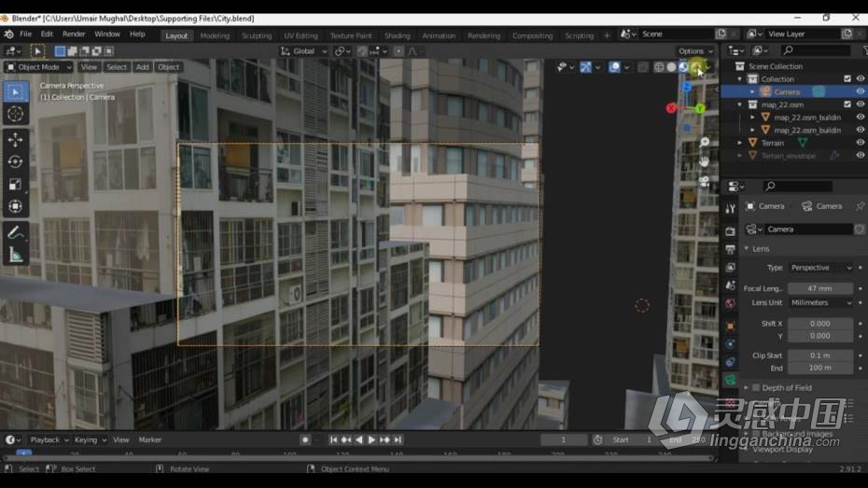Collapse the Collection tree item

[740, 79]
